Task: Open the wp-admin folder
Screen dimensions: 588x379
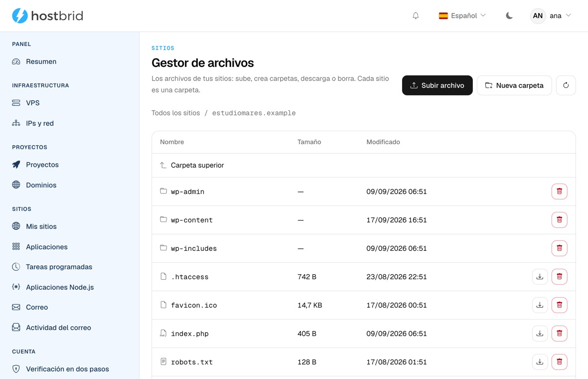Action: pyautogui.click(x=187, y=191)
